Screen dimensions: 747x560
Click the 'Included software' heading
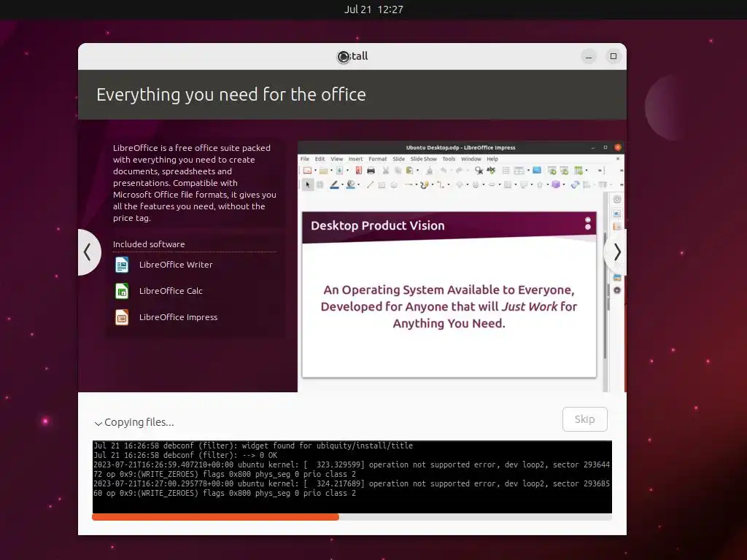coord(149,244)
